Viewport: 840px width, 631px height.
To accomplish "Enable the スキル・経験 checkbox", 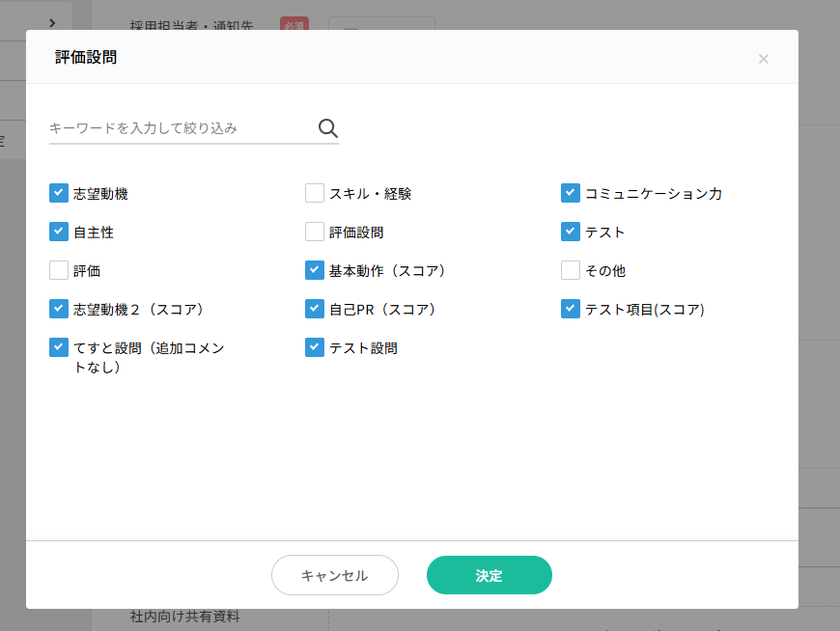I will (x=315, y=193).
